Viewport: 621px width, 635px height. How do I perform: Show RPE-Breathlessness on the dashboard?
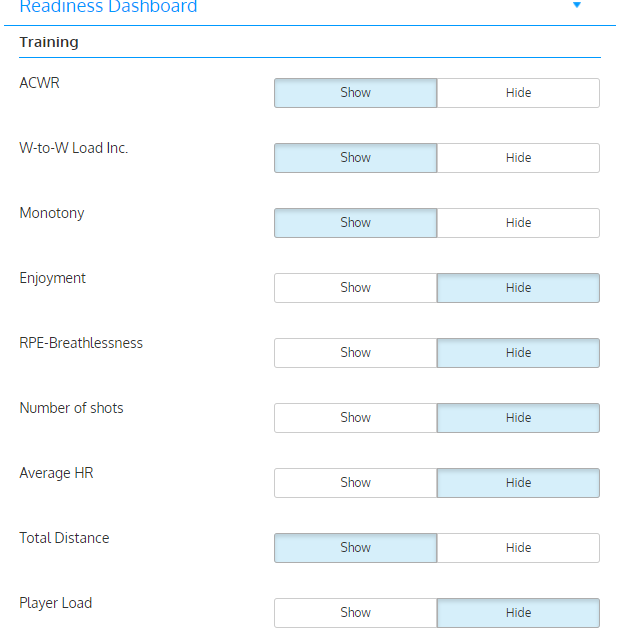pyautogui.click(x=355, y=353)
